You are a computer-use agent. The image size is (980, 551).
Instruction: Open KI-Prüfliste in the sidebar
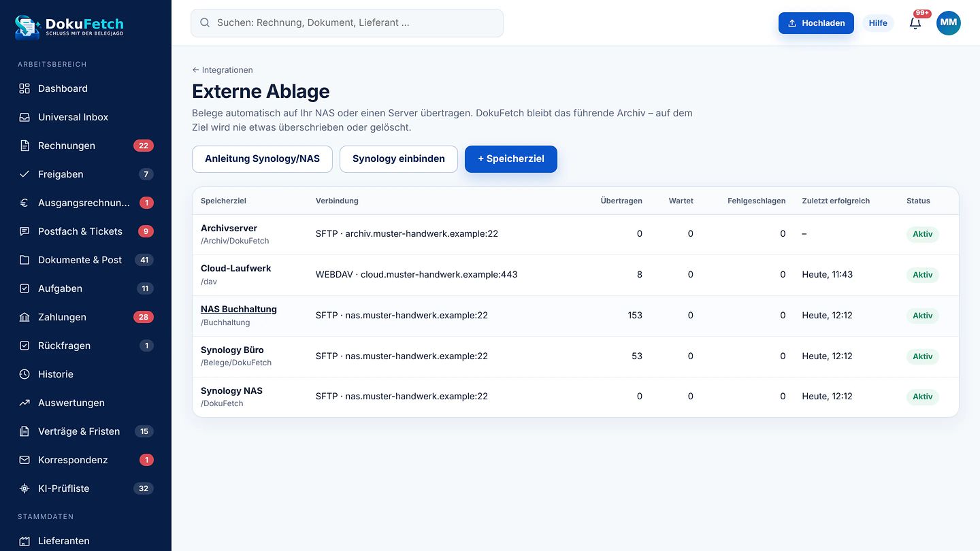(86, 488)
